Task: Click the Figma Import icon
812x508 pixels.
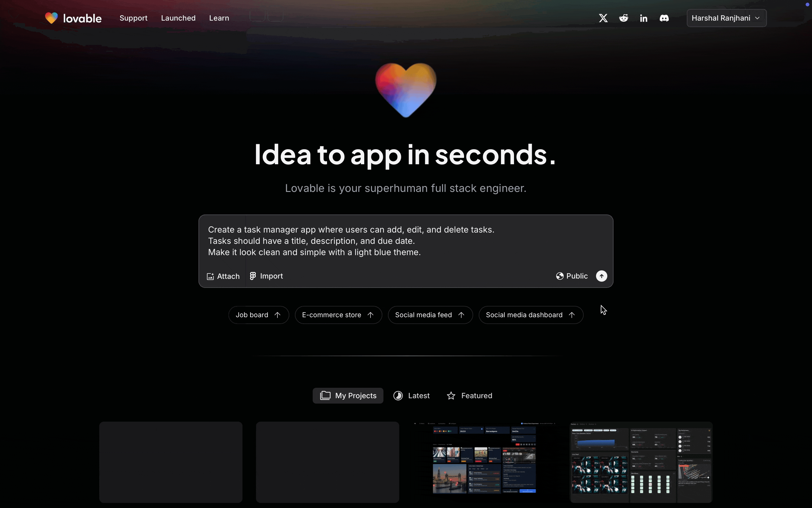Action: point(253,276)
